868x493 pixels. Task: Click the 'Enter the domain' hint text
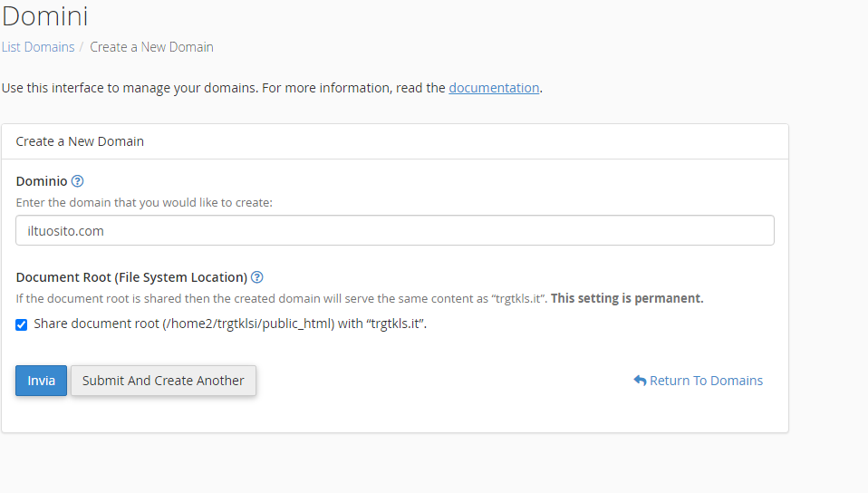click(144, 203)
